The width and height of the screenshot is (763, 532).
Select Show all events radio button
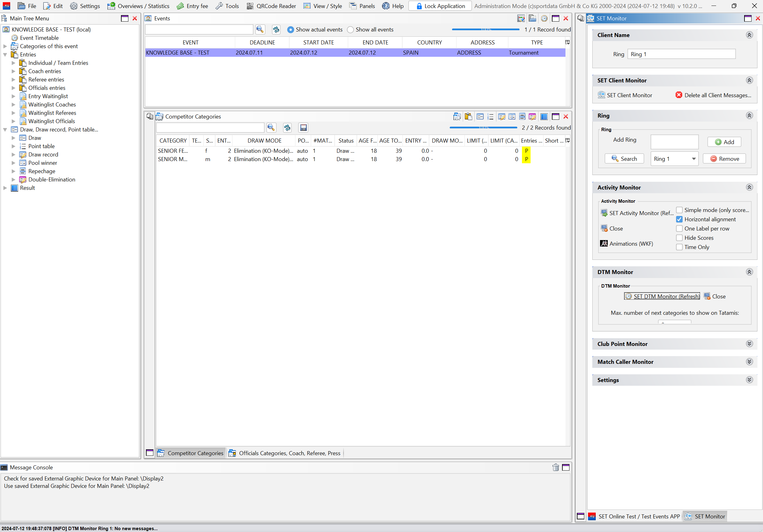click(350, 30)
